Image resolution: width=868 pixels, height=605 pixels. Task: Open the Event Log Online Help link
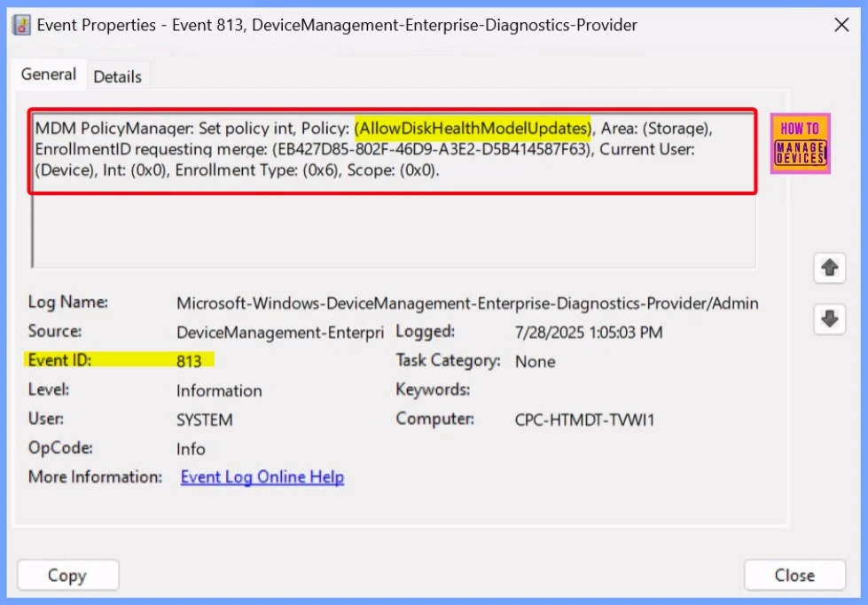[x=262, y=477]
